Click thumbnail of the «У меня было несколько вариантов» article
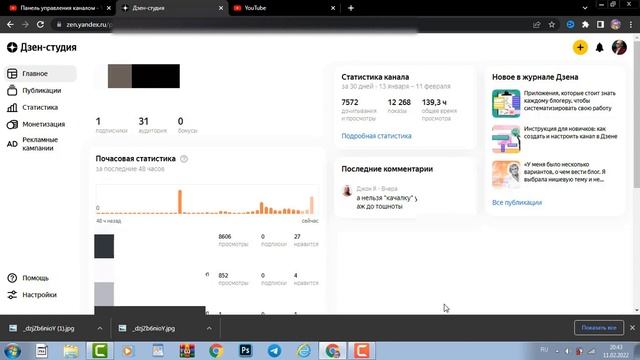The height and width of the screenshot is (360, 640). click(506, 174)
